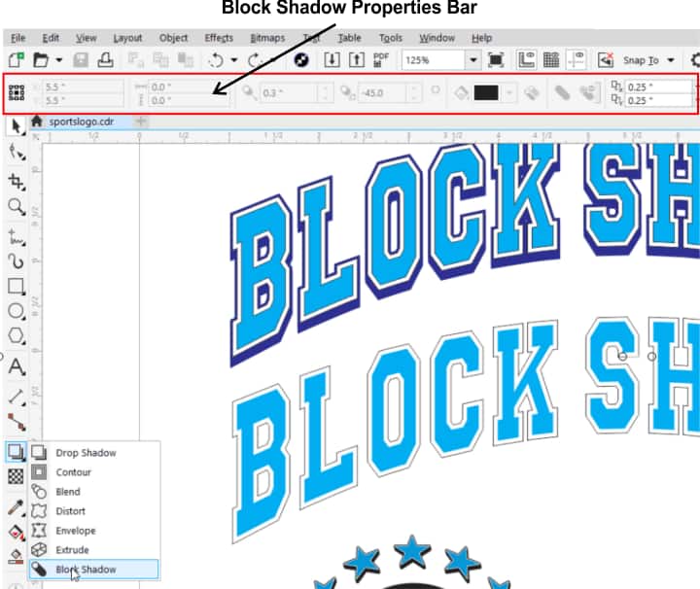Click the Search content circle icon
The image size is (700, 589).
[301, 60]
